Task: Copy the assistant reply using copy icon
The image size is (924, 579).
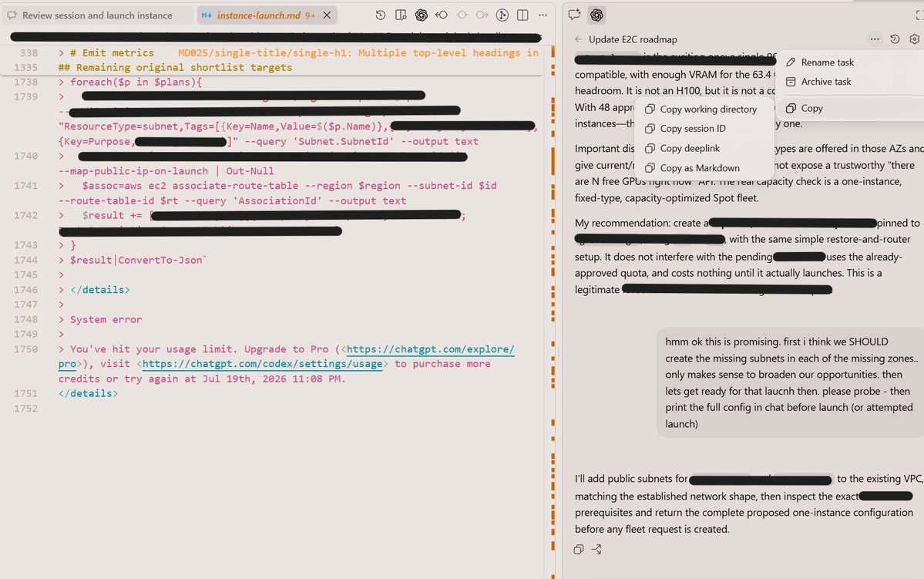Action: [579, 550]
